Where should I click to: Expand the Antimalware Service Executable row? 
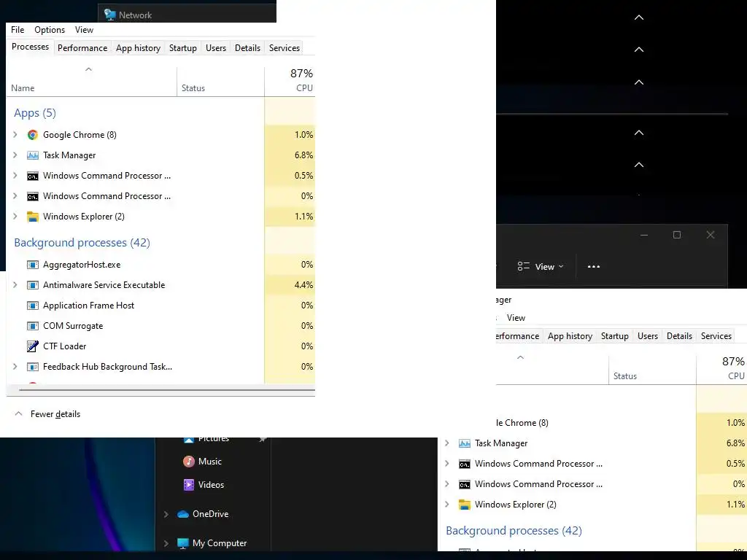coord(15,285)
